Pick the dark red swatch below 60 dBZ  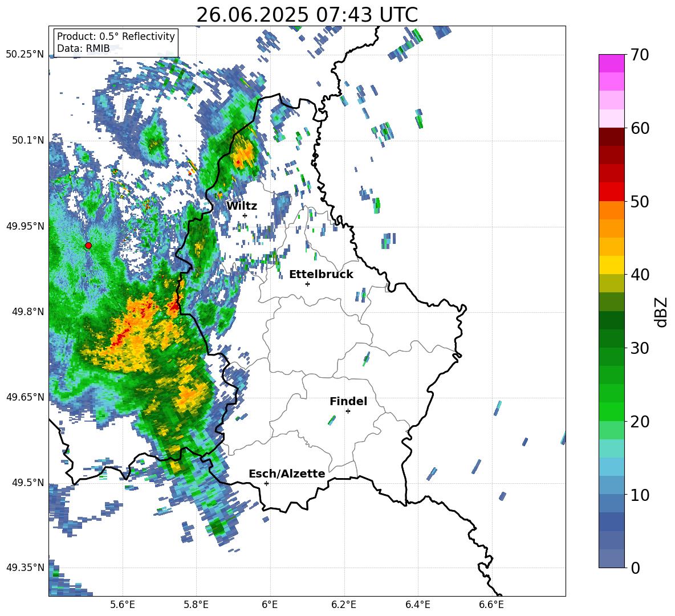tap(611, 137)
